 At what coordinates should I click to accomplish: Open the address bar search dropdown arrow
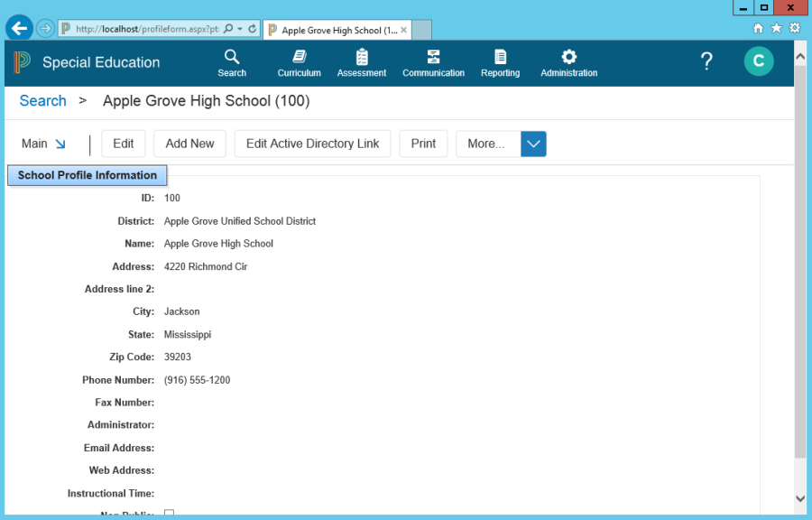click(x=239, y=29)
